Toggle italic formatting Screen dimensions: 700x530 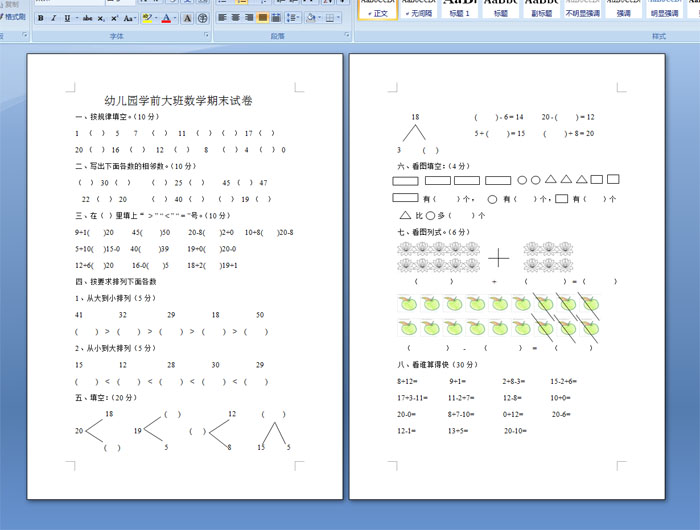pyautogui.click(x=54, y=18)
